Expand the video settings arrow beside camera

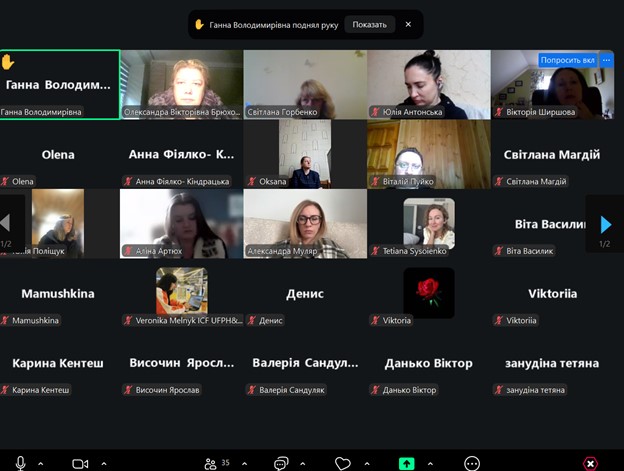click(103, 463)
